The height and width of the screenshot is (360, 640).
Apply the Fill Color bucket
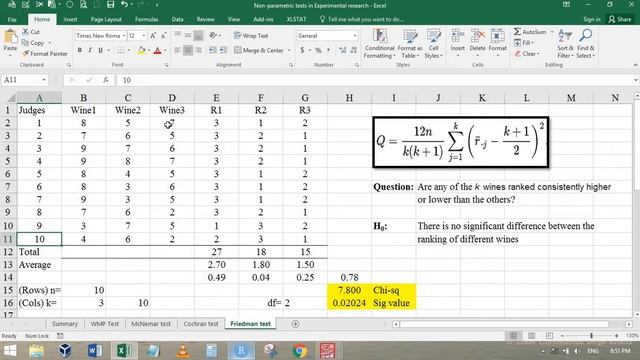(141, 50)
